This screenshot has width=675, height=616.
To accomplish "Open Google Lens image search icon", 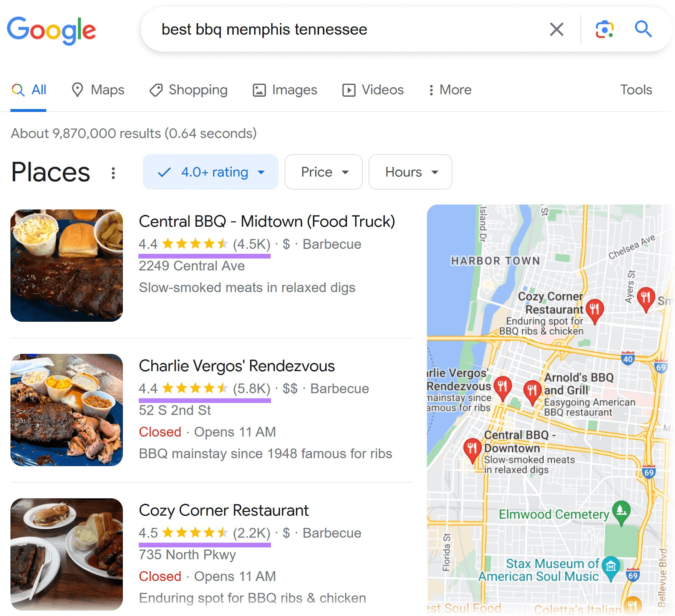I will 604,30.
